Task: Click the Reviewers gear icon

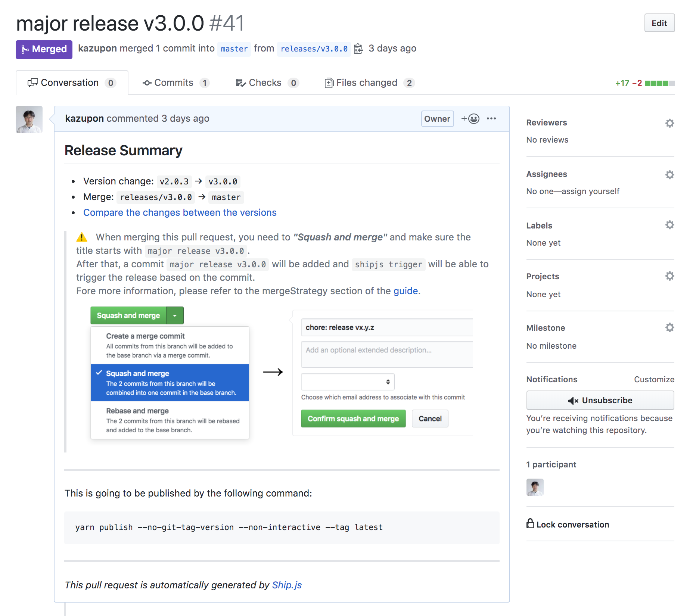Action: point(669,123)
